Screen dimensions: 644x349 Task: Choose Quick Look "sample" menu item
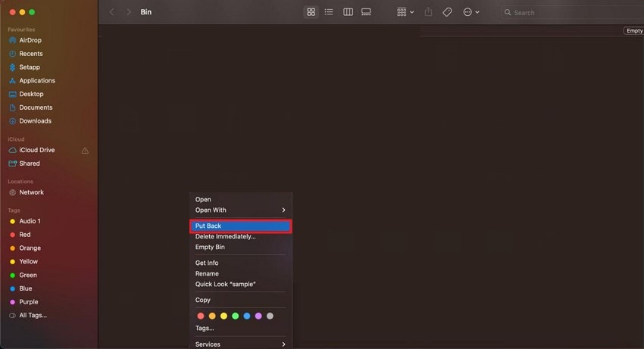(x=240, y=284)
